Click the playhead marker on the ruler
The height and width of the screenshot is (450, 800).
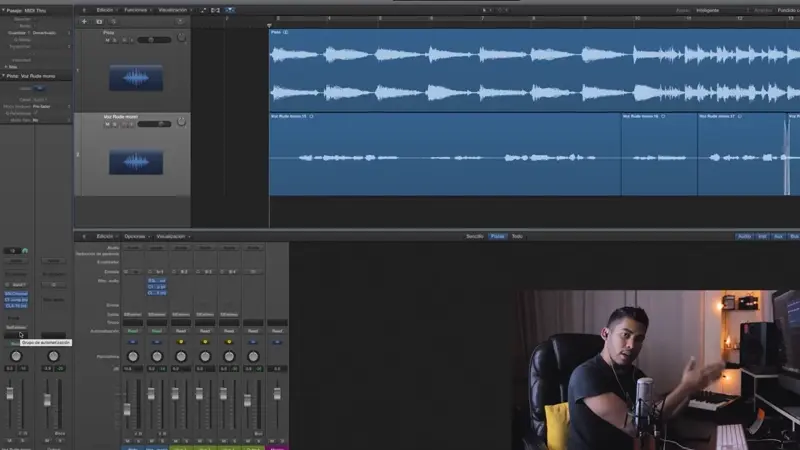click(x=269, y=25)
